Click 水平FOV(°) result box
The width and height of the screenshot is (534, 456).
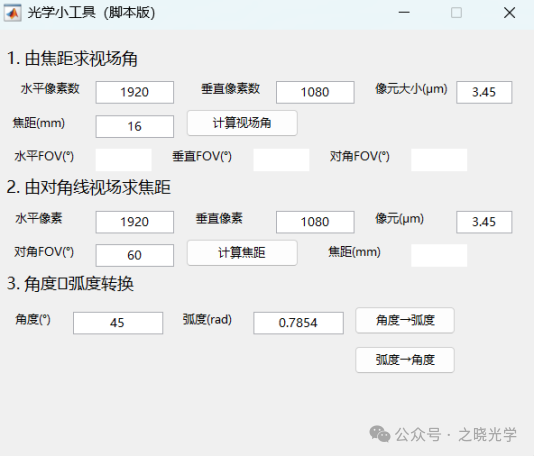124,159
